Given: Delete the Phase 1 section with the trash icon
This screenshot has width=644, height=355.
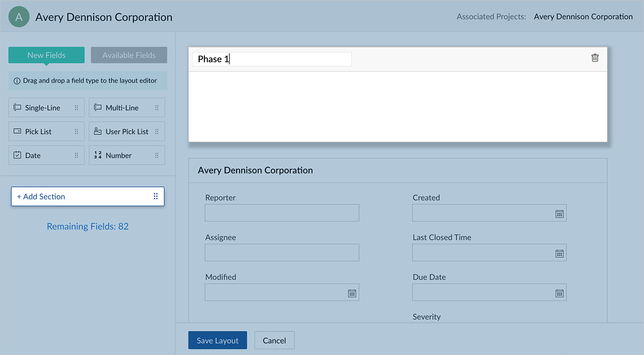Looking at the screenshot, I should 595,58.
